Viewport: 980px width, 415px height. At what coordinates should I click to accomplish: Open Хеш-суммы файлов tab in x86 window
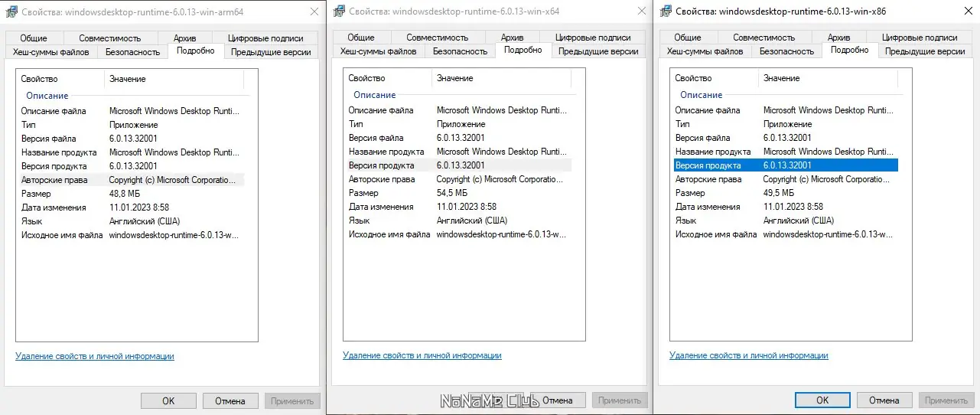pyautogui.click(x=705, y=51)
